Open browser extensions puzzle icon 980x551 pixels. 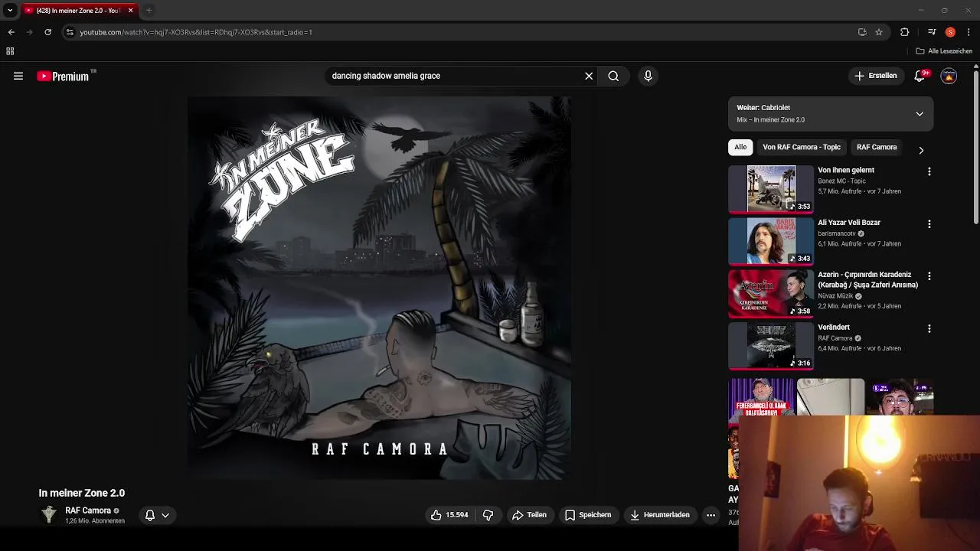click(905, 32)
